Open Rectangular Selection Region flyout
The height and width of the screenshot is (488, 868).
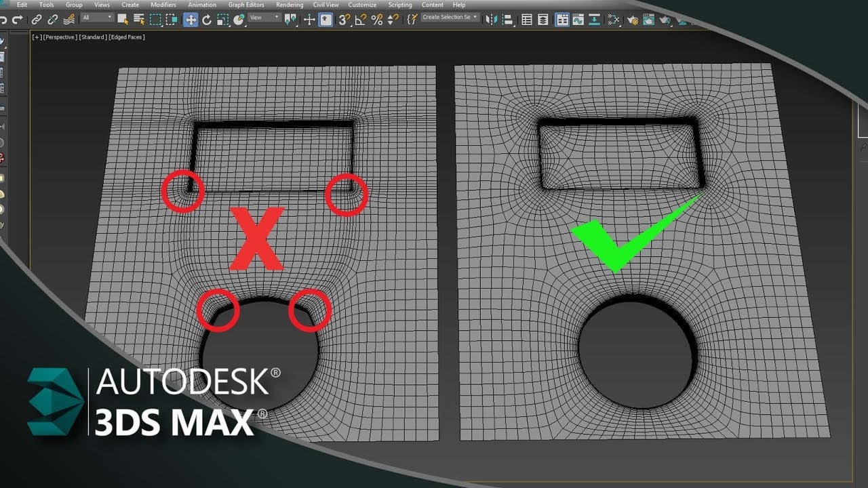click(155, 20)
